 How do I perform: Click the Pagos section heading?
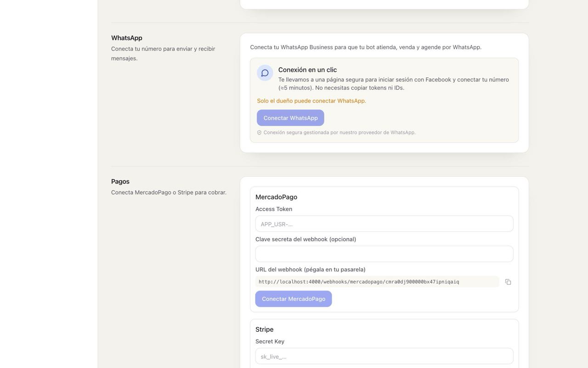(x=120, y=181)
